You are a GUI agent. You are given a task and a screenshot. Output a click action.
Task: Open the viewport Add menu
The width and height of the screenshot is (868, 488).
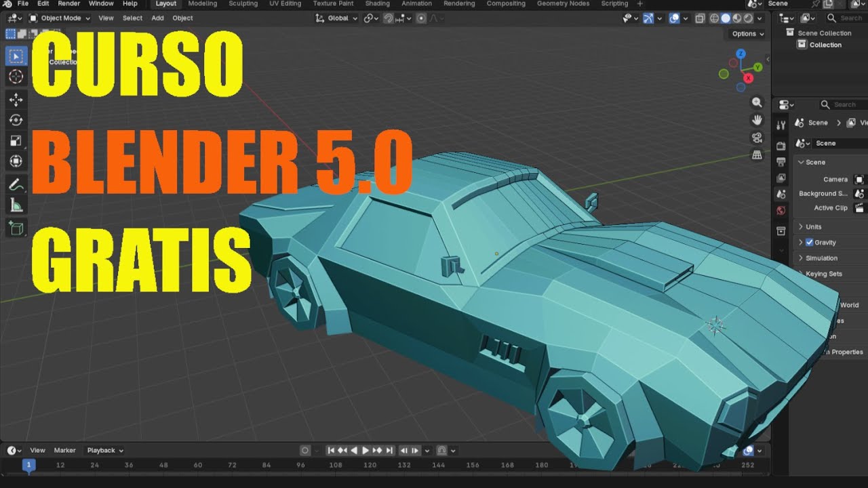(x=157, y=18)
